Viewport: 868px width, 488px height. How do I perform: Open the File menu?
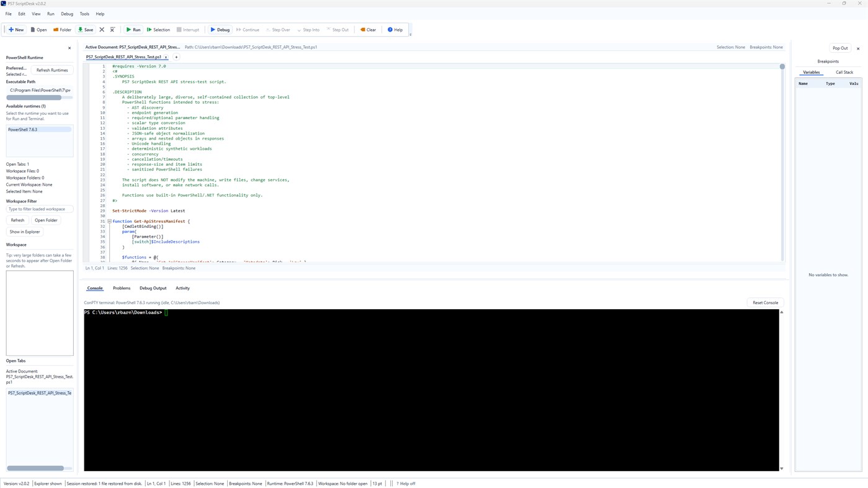point(9,14)
